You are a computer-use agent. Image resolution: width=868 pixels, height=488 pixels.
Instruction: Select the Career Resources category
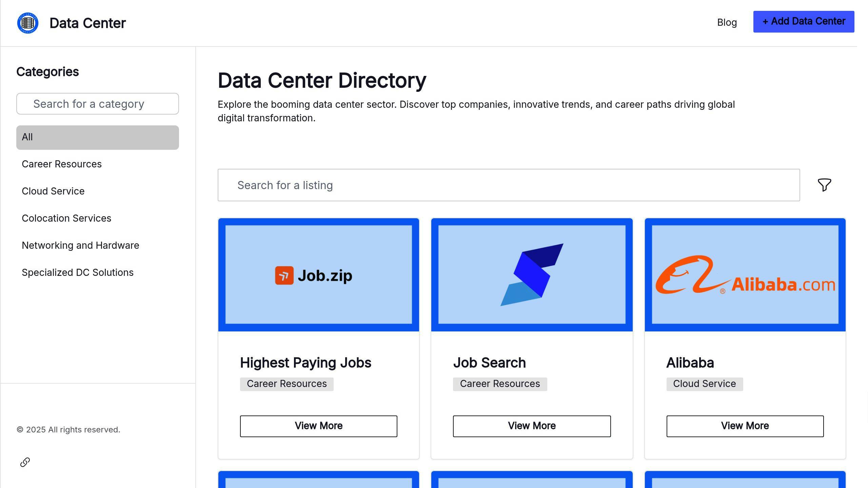(x=62, y=164)
